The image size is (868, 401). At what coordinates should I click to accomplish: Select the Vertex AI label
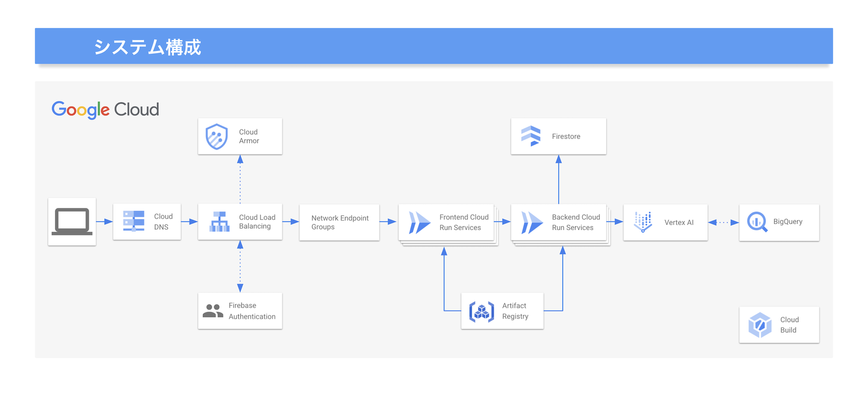coord(679,222)
